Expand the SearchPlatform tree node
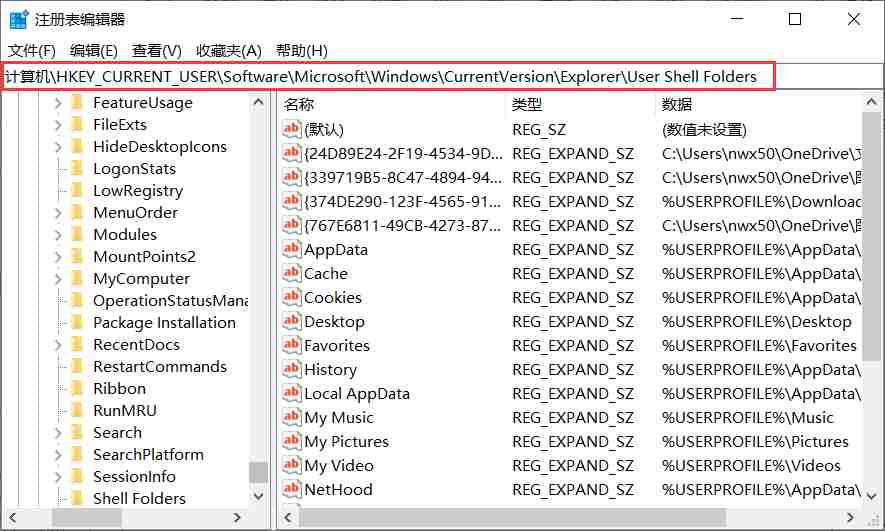885x531 pixels. (x=58, y=455)
